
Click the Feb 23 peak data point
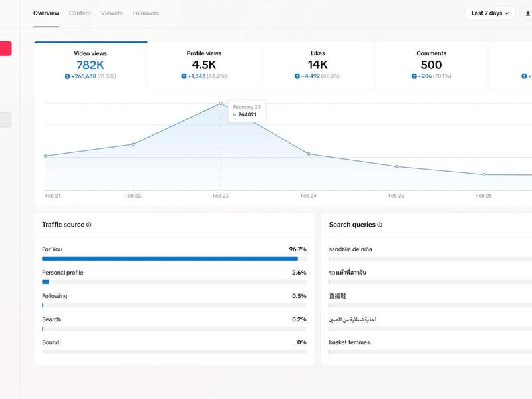tap(221, 103)
